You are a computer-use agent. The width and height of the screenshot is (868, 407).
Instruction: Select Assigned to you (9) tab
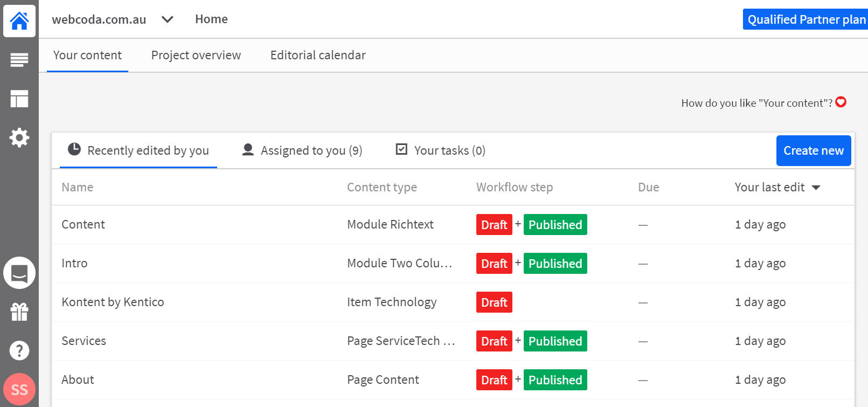pyautogui.click(x=302, y=150)
